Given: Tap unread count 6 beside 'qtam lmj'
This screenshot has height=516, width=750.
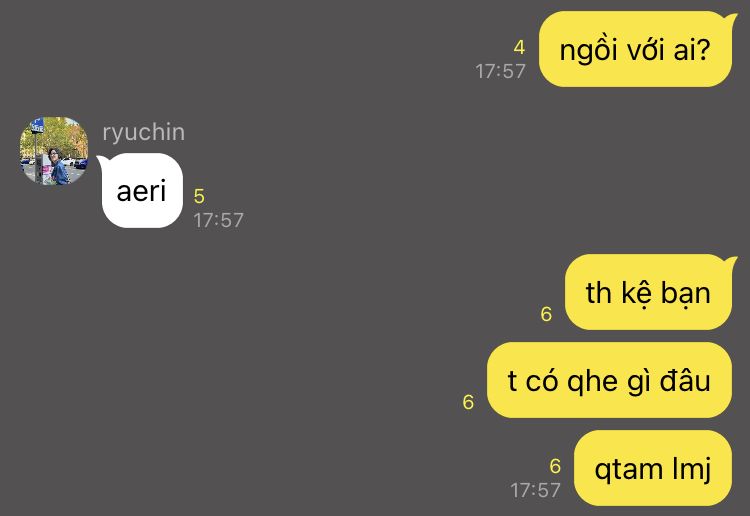Looking at the screenshot, I should click(x=555, y=466).
